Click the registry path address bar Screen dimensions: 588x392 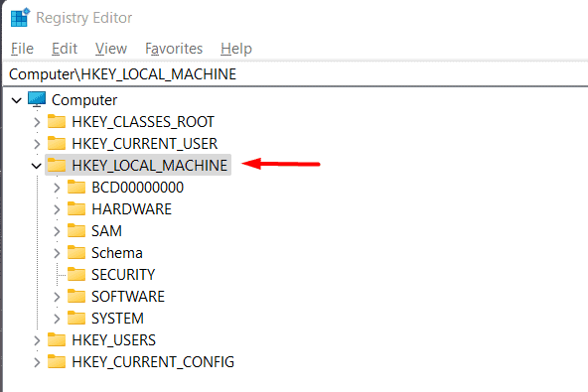coord(296,74)
